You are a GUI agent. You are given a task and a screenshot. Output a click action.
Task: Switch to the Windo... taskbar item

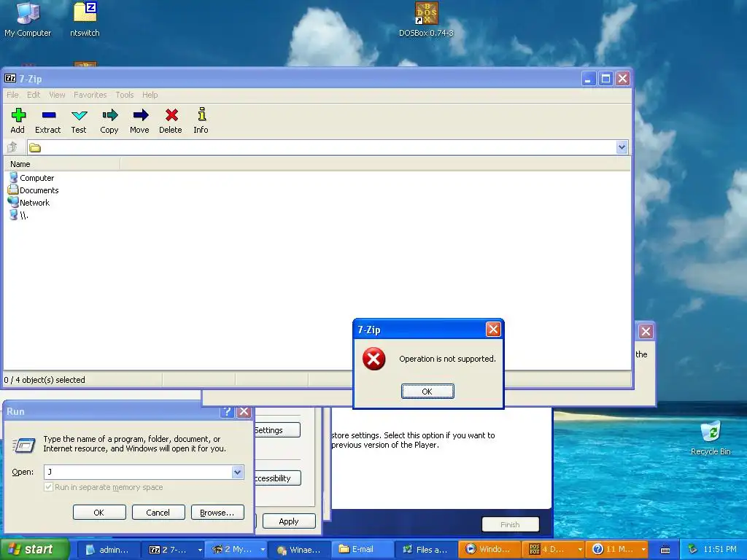point(489,550)
